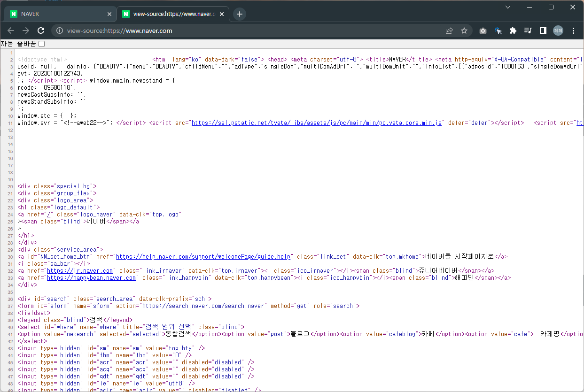The width and height of the screenshot is (584, 392).
Task: Click the input id="acq" line
Action: click(x=136, y=369)
